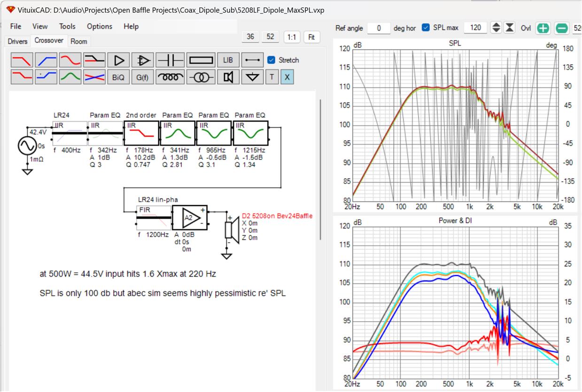Image resolution: width=582 pixels, height=392 pixels.
Task: Click the compress vertical scale icon
Action: pos(509,28)
